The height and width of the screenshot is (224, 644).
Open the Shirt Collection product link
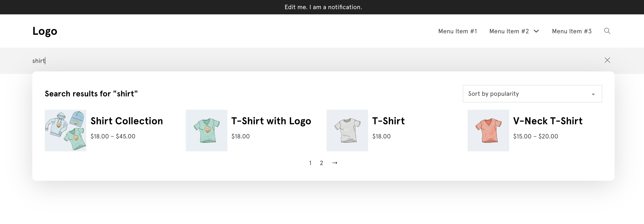click(x=126, y=121)
